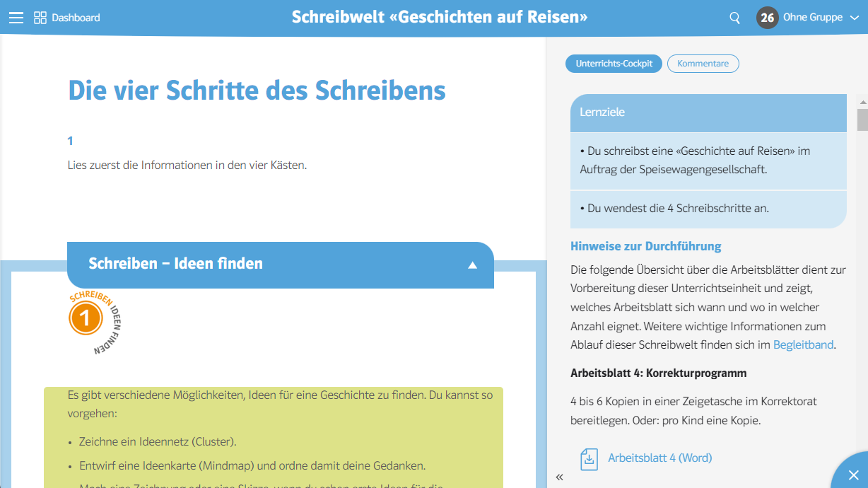This screenshot has width=868, height=488.
Task: Click the Dashboard text label
Action: 76,18
